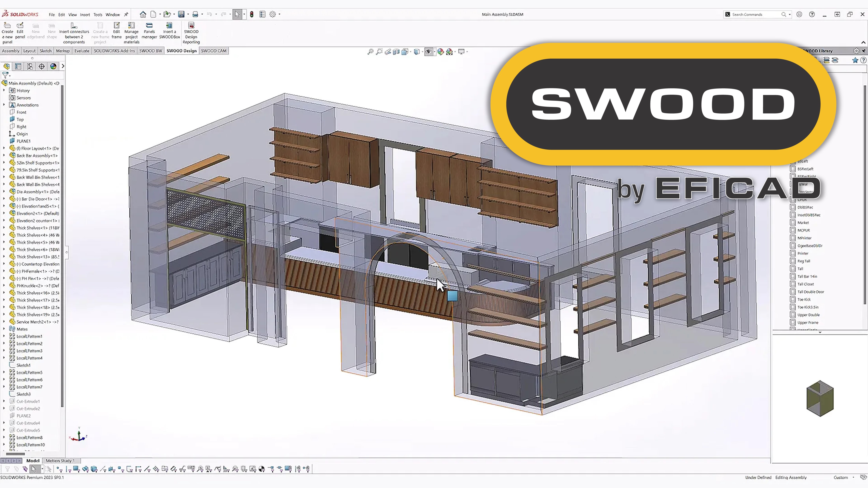
Task: Click the Print icon
Action: coord(195,14)
